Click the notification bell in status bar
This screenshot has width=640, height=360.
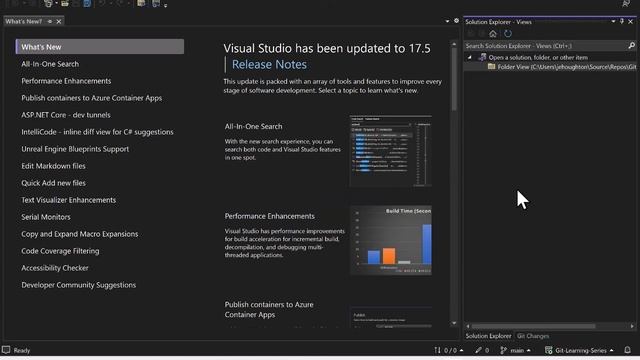(628, 350)
